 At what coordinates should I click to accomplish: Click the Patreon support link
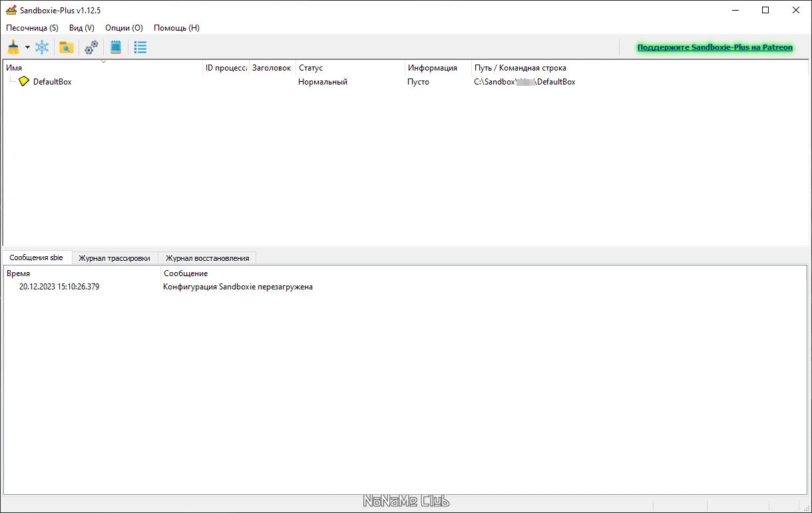(x=715, y=47)
